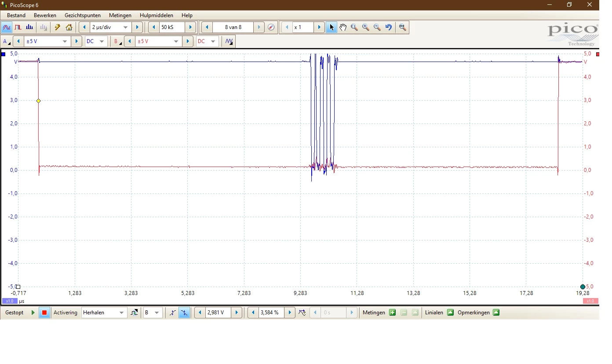Open the Metingen menu
612x364 pixels.
pos(120,15)
